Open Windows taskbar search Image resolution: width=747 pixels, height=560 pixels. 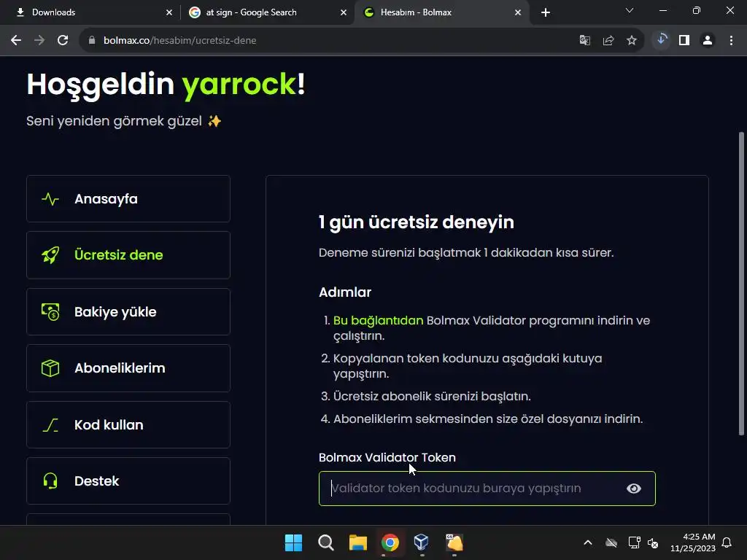326,542
